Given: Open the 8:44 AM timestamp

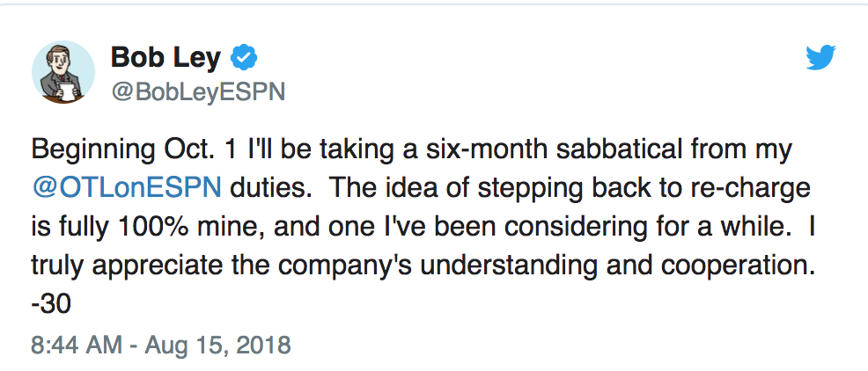Looking at the screenshot, I should pyautogui.click(x=77, y=345).
